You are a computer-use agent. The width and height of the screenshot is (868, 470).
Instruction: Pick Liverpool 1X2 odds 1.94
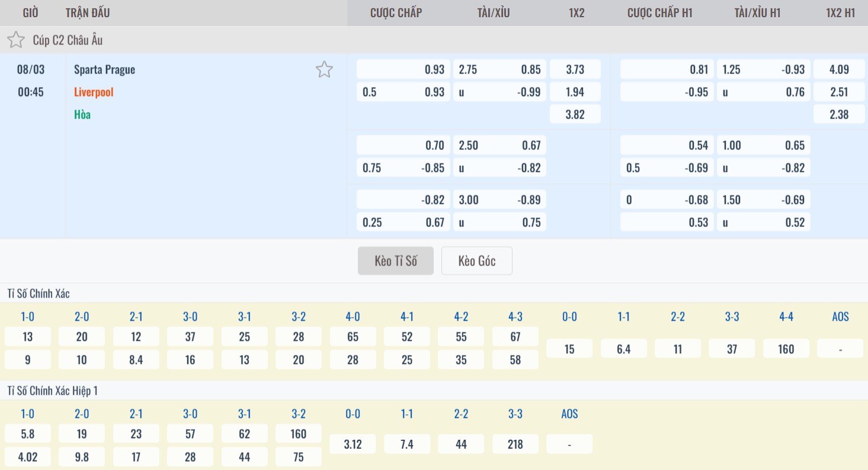(575, 92)
